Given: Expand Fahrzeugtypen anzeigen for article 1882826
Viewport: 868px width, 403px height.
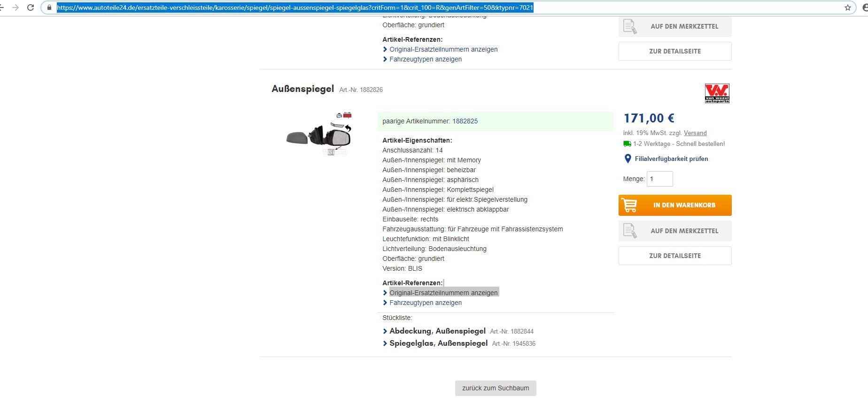Looking at the screenshot, I should [425, 303].
